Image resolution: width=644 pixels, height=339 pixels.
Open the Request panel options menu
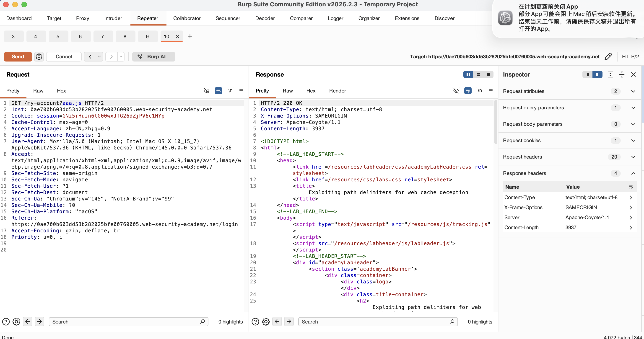pos(241,91)
